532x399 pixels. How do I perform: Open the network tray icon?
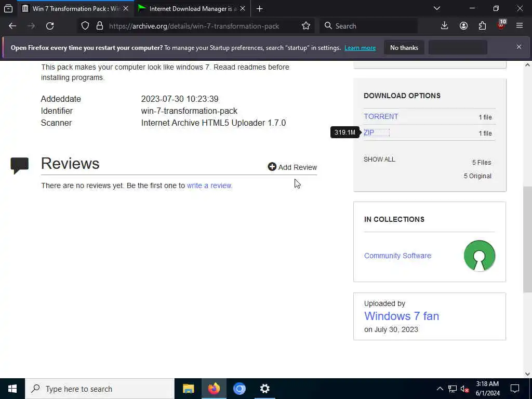(452, 389)
